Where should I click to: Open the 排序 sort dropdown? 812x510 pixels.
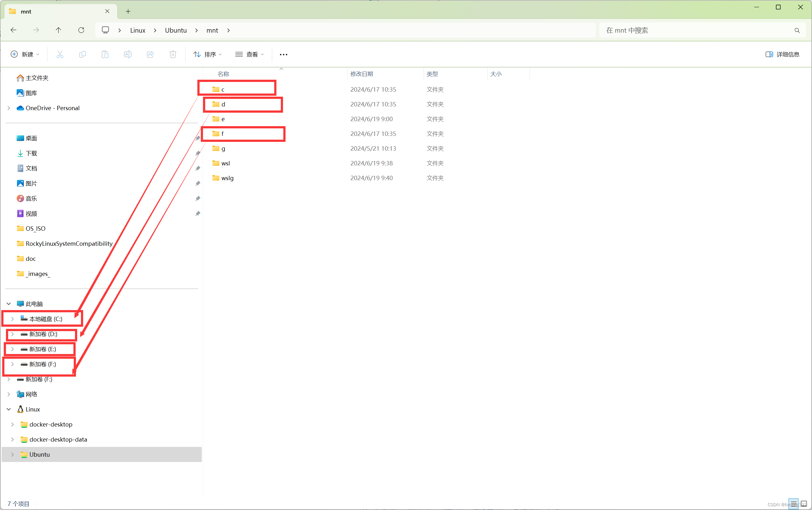[x=207, y=54]
